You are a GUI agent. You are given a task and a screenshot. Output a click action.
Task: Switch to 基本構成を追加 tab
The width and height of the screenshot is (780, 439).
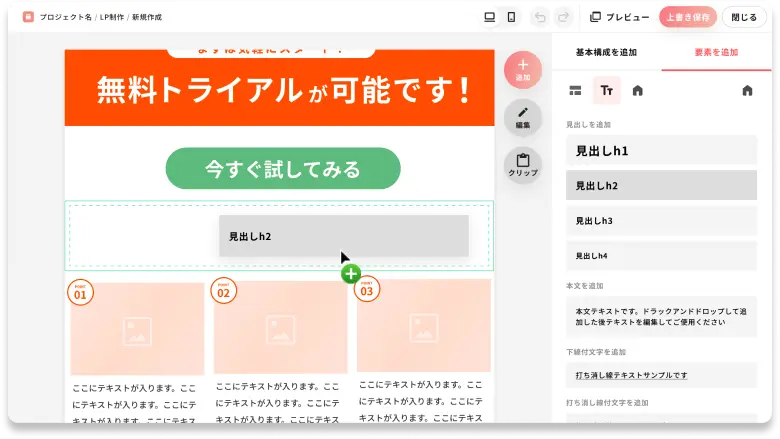point(606,52)
